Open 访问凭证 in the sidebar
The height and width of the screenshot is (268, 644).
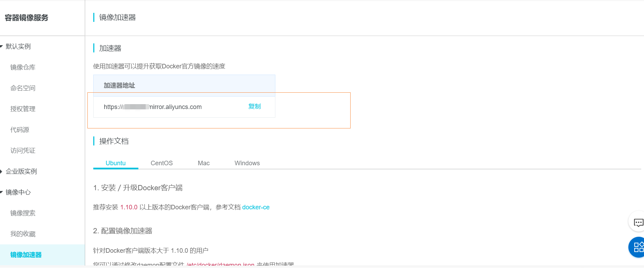[23, 151]
